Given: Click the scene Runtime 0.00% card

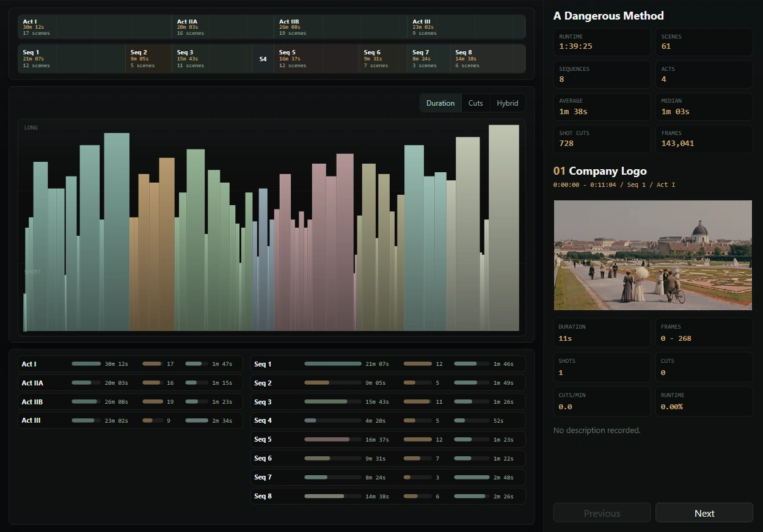Looking at the screenshot, I should click(704, 401).
